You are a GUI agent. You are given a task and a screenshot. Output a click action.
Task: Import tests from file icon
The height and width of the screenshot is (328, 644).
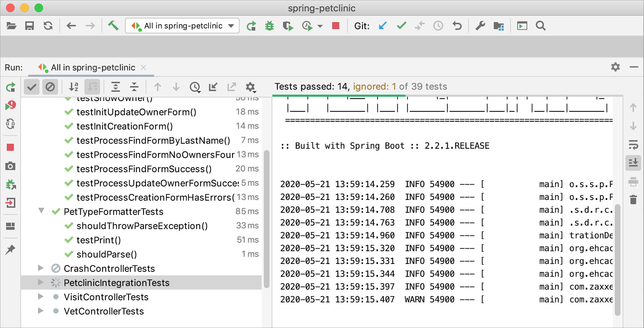tap(213, 87)
